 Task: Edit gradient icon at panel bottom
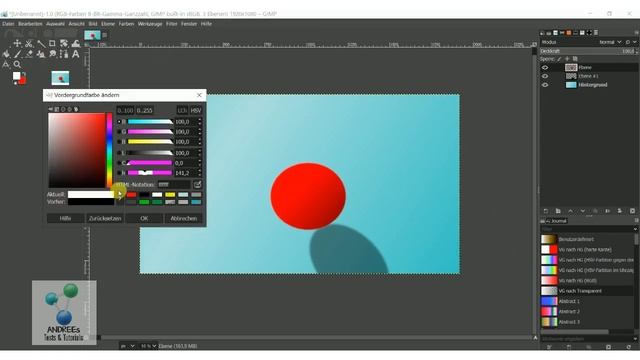click(x=549, y=347)
